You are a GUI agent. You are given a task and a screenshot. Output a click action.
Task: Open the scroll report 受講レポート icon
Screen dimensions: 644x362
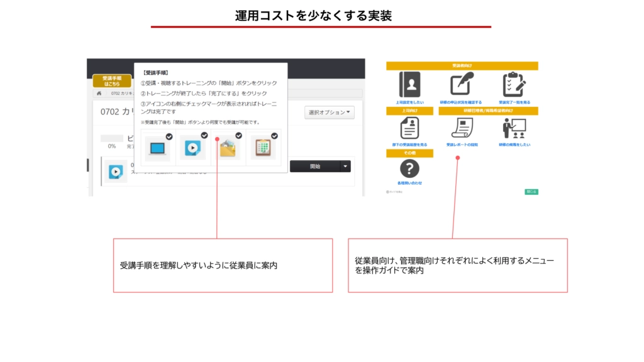462,128
